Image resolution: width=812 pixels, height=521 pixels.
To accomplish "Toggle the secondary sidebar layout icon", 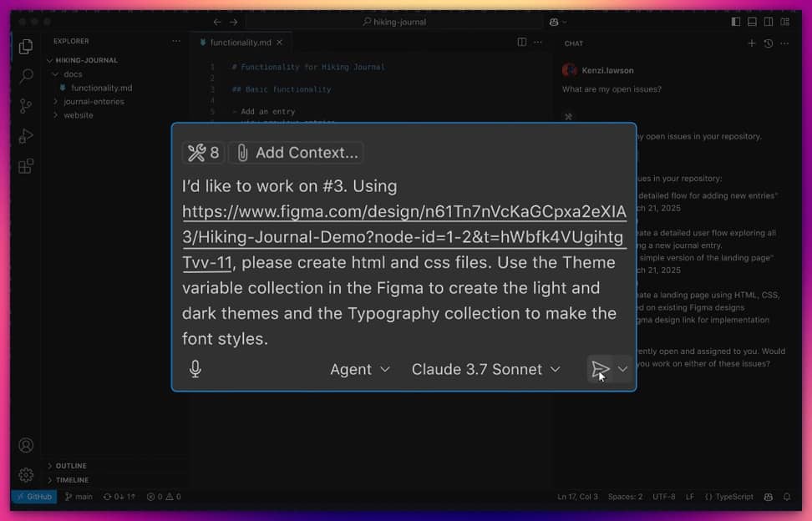I will point(769,22).
